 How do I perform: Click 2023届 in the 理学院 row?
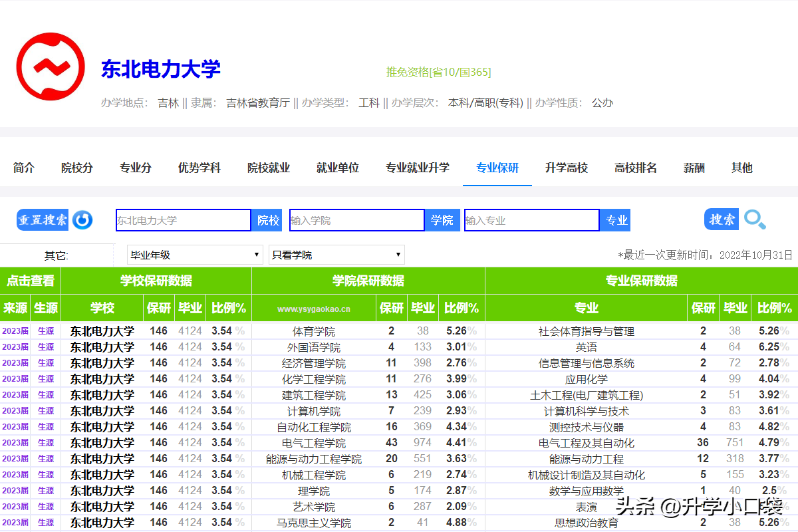(x=15, y=490)
